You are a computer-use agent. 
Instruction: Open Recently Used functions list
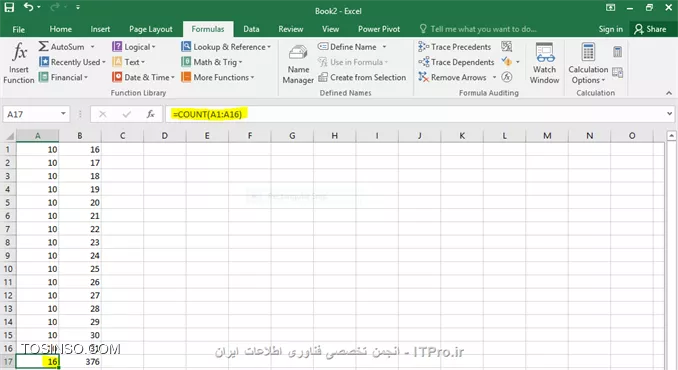(x=72, y=62)
